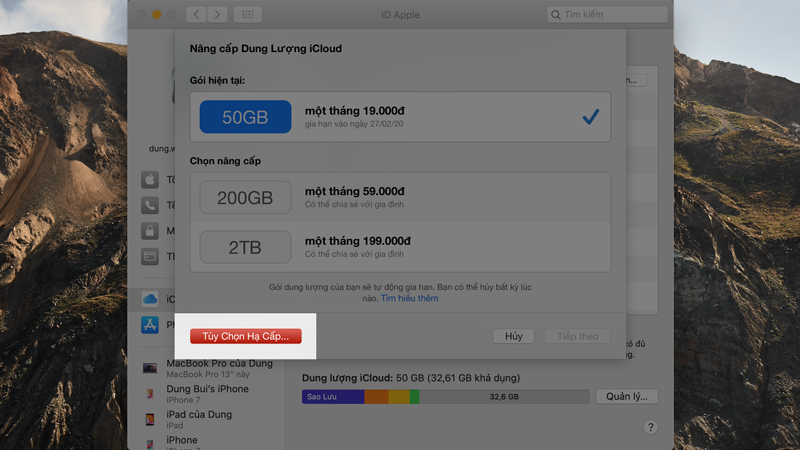Image resolution: width=800 pixels, height=450 pixels.
Task: Click the green storage bar segment
Action: [414, 396]
